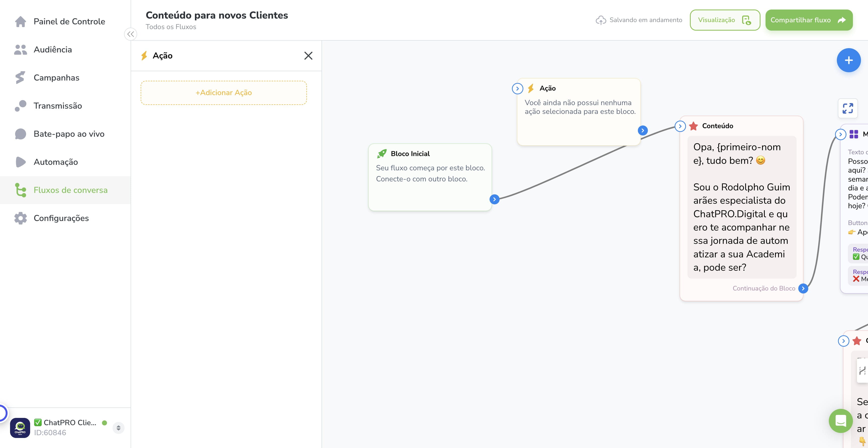Click Compartilhar fluxo button
The image size is (868, 448).
point(809,20)
